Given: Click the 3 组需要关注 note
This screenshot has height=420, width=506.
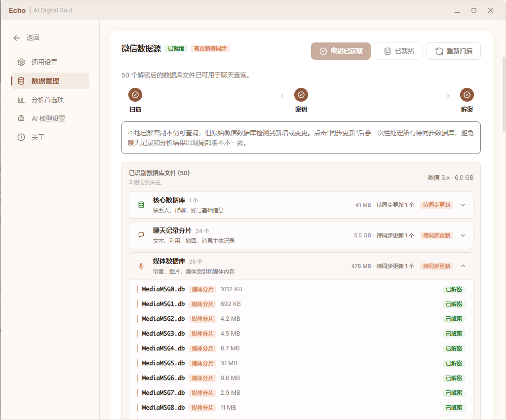Looking at the screenshot, I should pos(145,182).
